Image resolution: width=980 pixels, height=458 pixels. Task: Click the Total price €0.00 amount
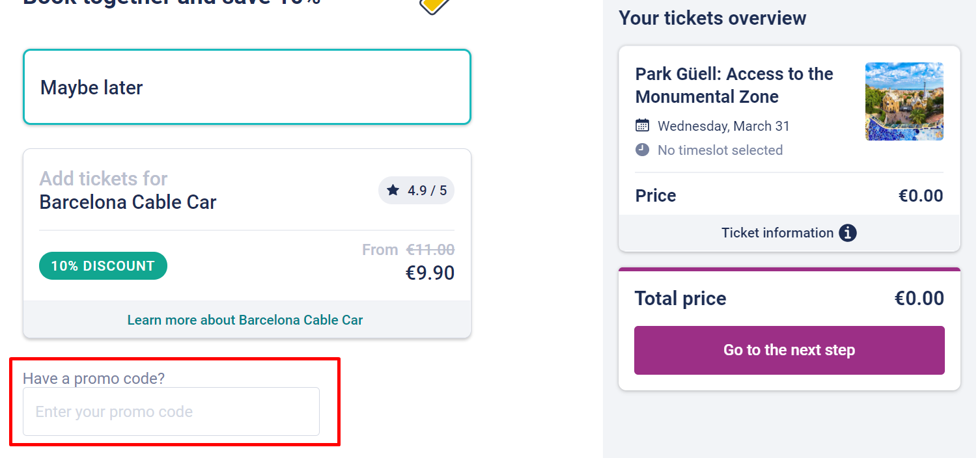point(919,299)
